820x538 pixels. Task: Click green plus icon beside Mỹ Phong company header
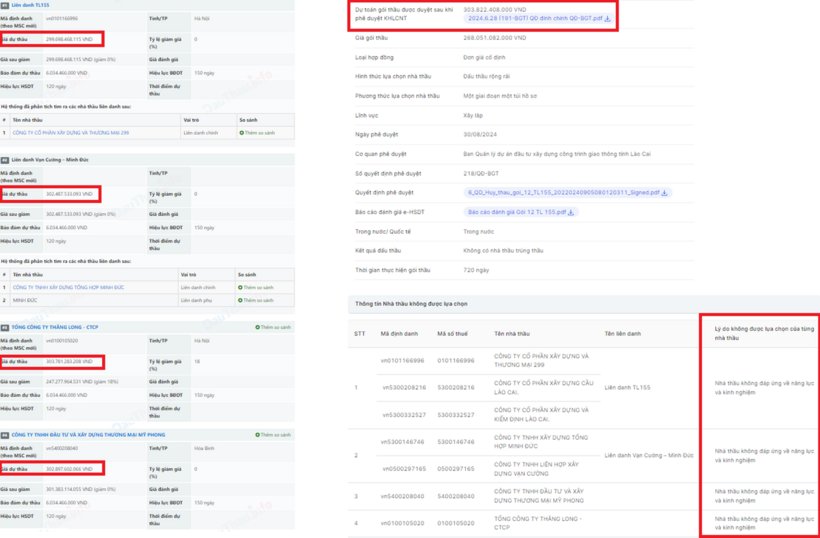coord(257,435)
